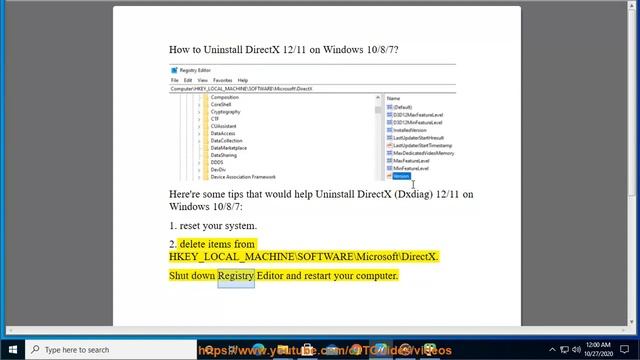Image resolution: width=640 pixels, height=360 pixels.
Task: Click the registry tree scrollbar up arrow
Action: (378, 98)
